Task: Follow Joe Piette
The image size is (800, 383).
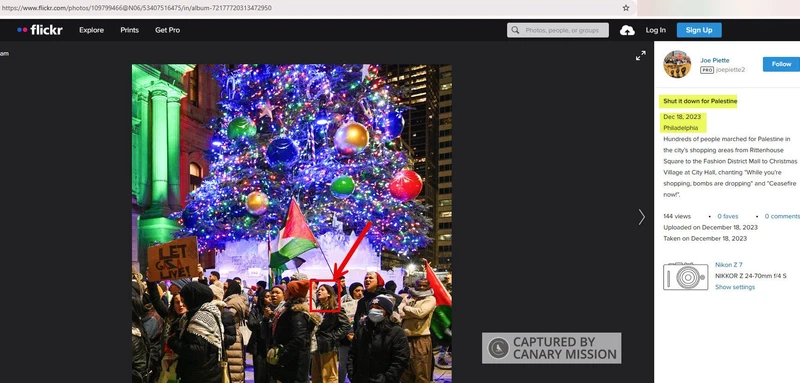Action: click(781, 64)
